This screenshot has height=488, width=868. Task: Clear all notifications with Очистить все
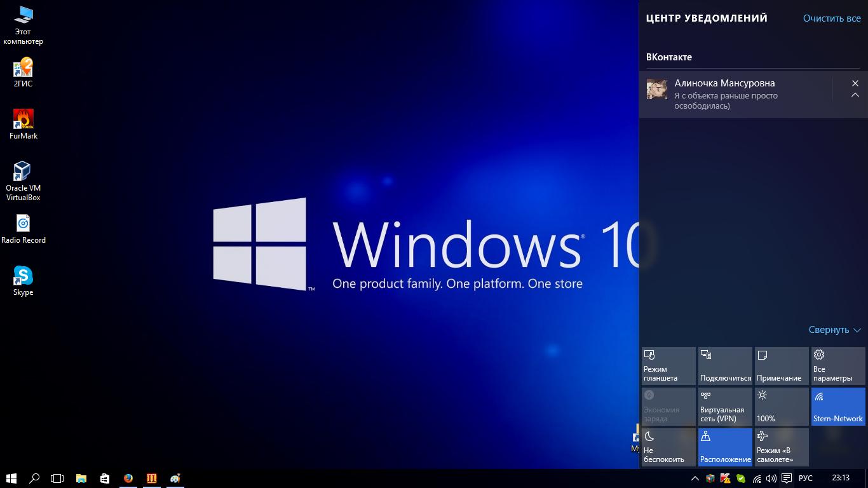coord(832,18)
